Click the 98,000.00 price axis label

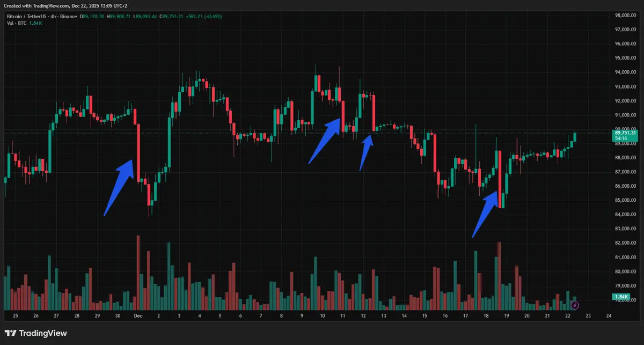pyautogui.click(x=626, y=15)
